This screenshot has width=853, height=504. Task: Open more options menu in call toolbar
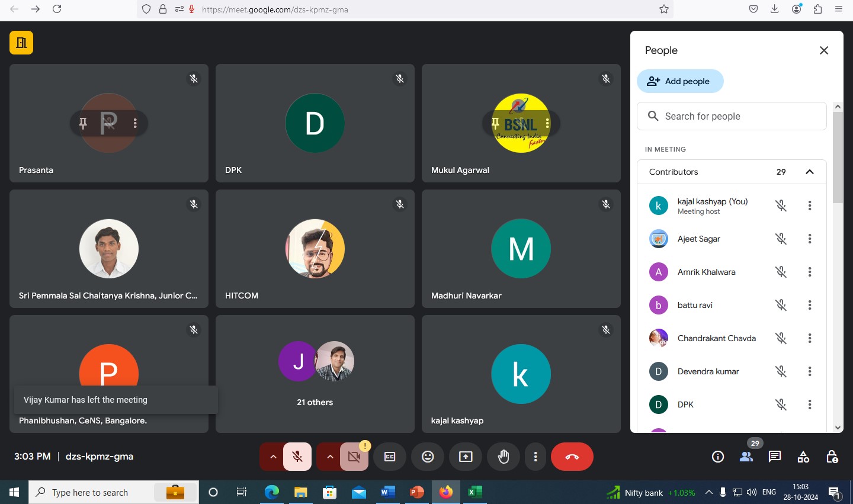click(x=535, y=457)
